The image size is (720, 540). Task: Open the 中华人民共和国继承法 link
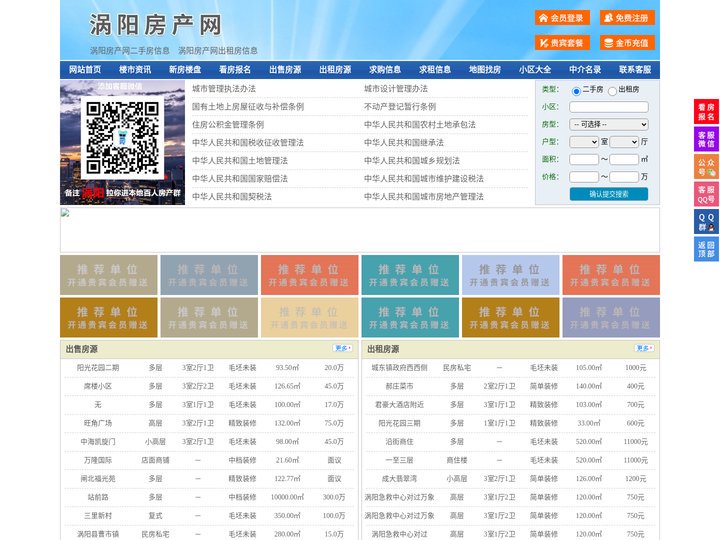404,142
